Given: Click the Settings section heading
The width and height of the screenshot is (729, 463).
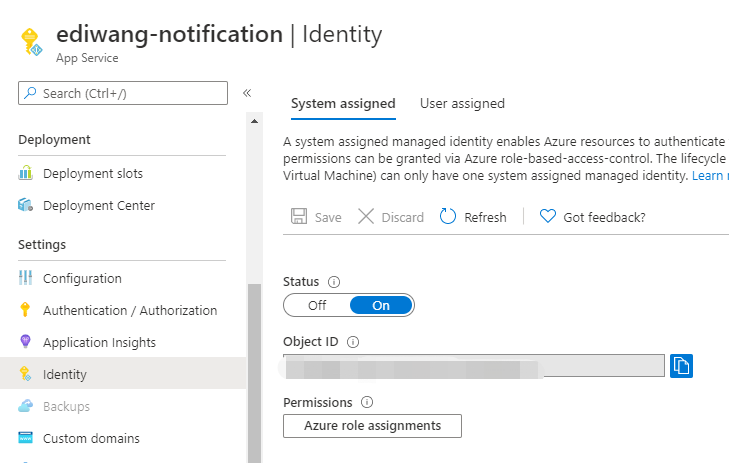Looking at the screenshot, I should point(42,245).
